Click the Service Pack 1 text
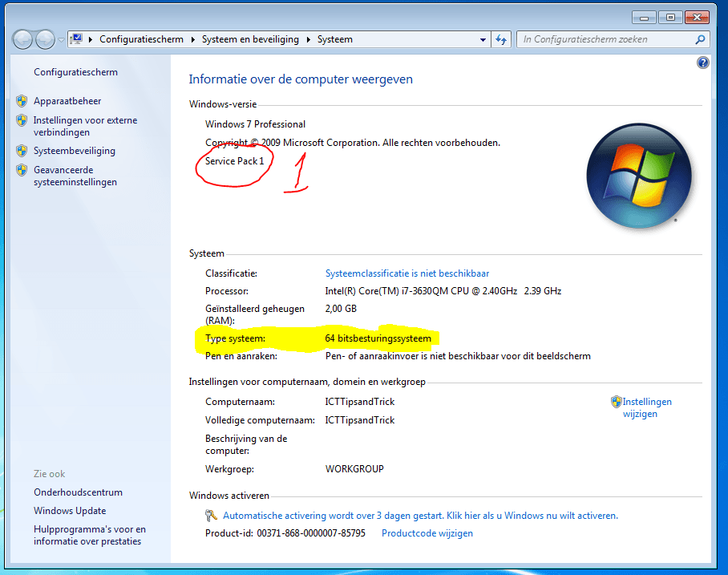728x575 pixels. [234, 161]
